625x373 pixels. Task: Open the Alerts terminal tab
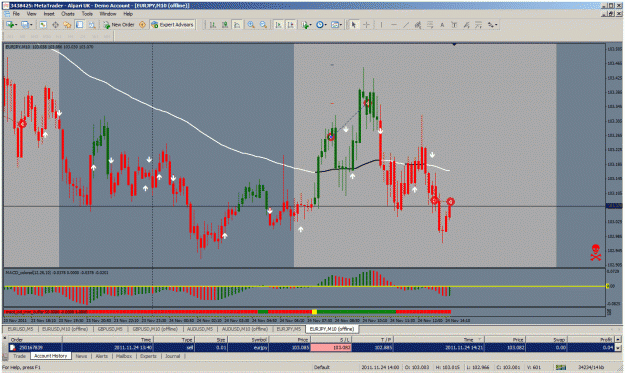pyautogui.click(x=102, y=356)
